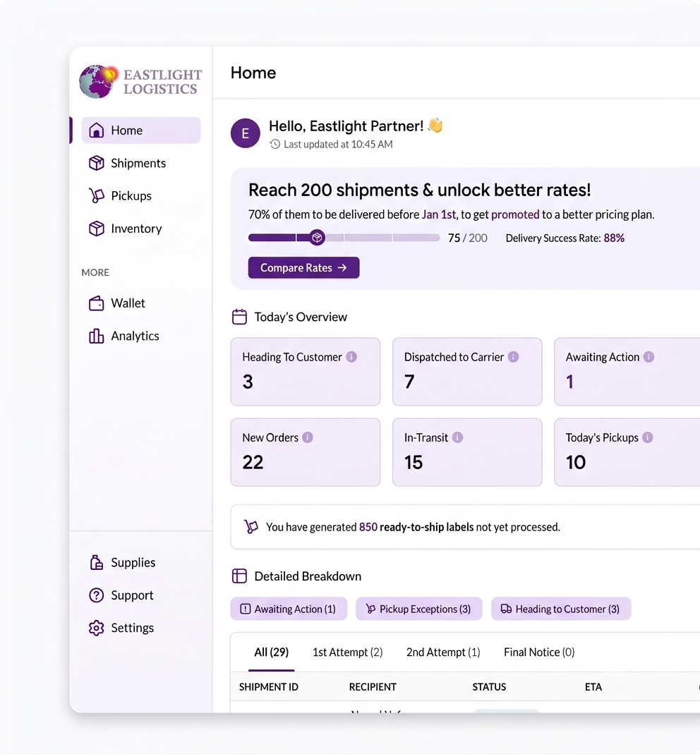Open Support in the sidebar
The height and width of the screenshot is (754, 700).
coord(141,595)
